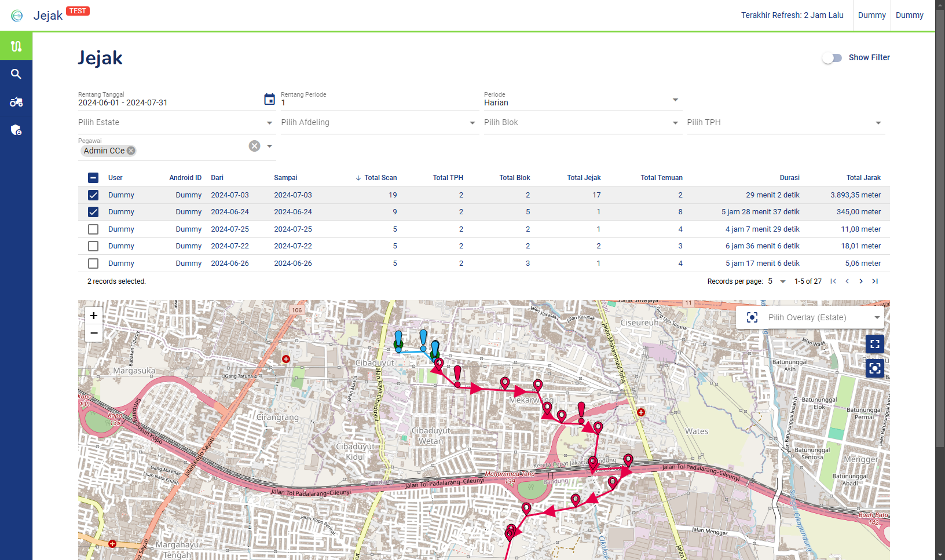
Task: Click the '3.893,35 meter' distance cell
Action: coord(855,195)
